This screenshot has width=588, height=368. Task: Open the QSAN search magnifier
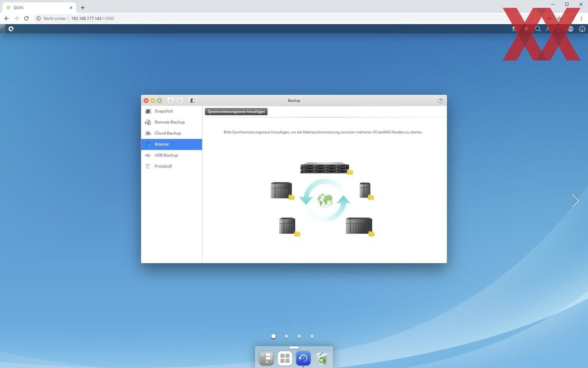(x=538, y=29)
